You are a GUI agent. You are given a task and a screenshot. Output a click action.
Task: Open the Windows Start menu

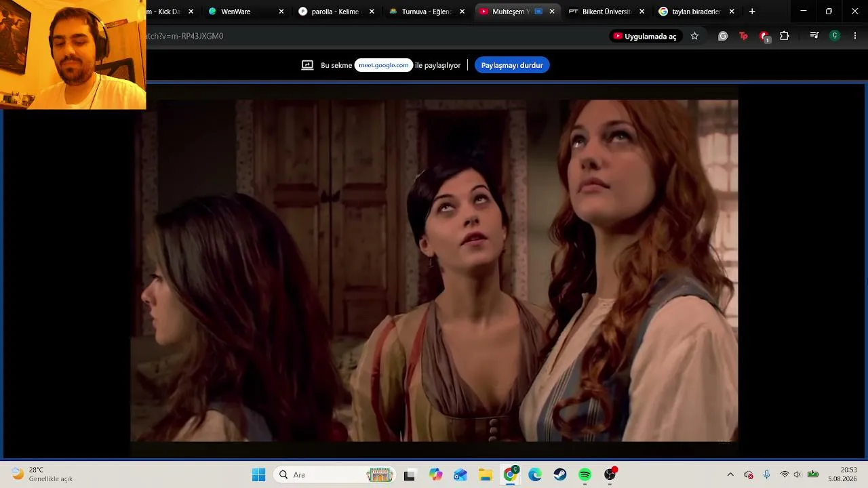(x=258, y=475)
